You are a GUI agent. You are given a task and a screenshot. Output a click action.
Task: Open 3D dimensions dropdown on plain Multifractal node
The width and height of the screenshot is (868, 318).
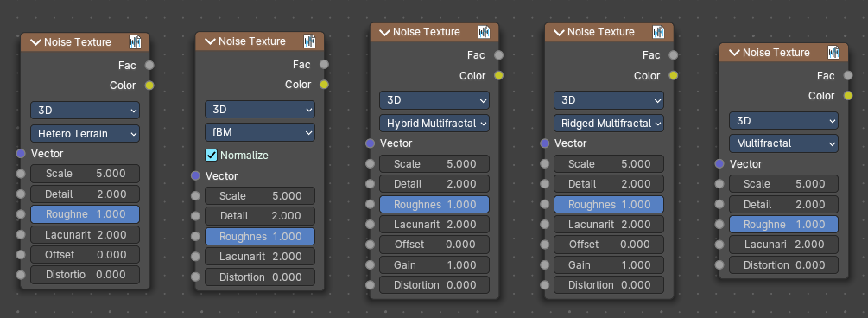pyautogui.click(x=784, y=121)
